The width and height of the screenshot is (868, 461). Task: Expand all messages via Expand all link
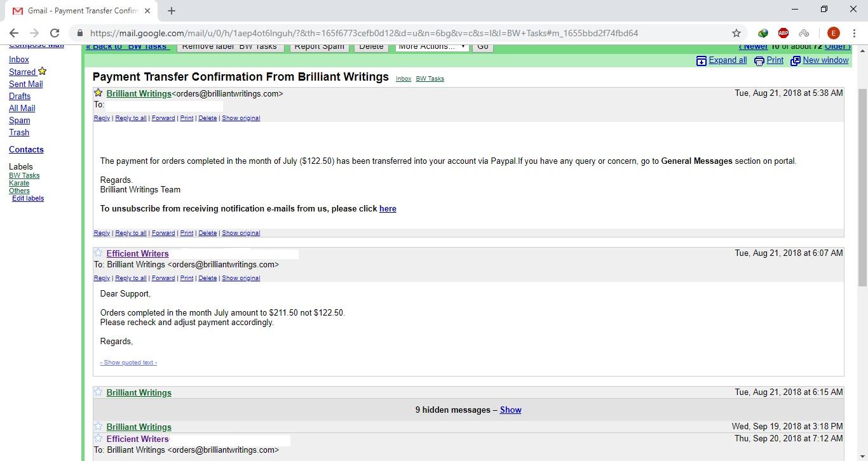point(728,60)
